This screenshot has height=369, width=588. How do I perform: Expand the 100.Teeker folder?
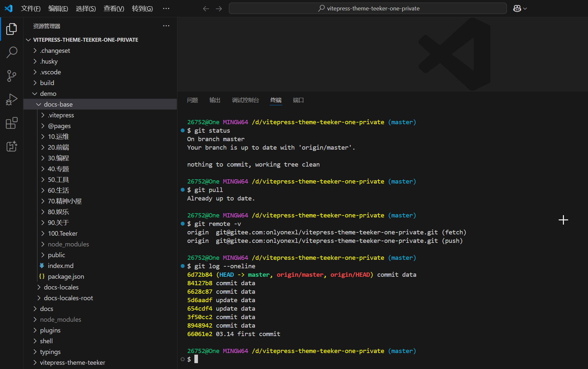[x=100, y=233]
